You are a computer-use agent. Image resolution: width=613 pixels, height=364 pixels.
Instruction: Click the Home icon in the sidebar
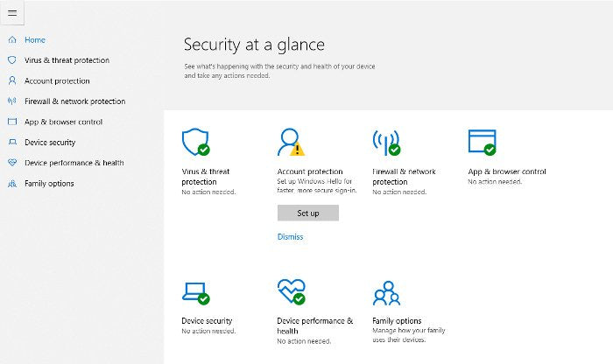point(12,40)
